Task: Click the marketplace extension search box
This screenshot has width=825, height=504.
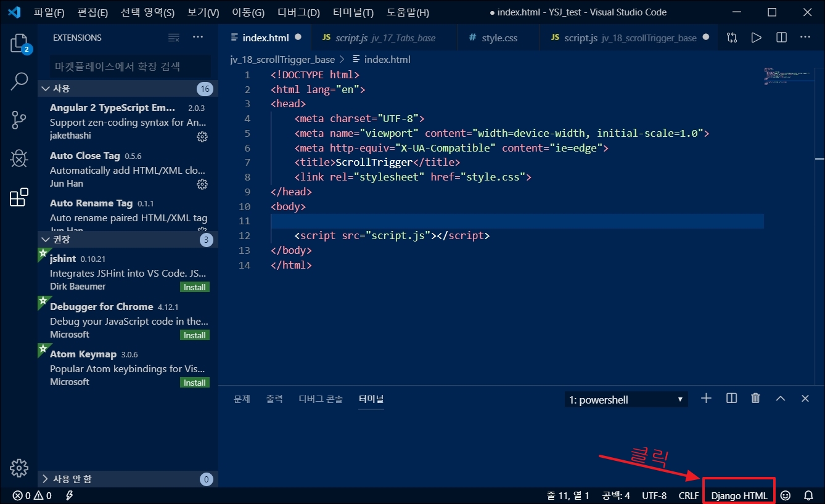Action: coord(130,66)
